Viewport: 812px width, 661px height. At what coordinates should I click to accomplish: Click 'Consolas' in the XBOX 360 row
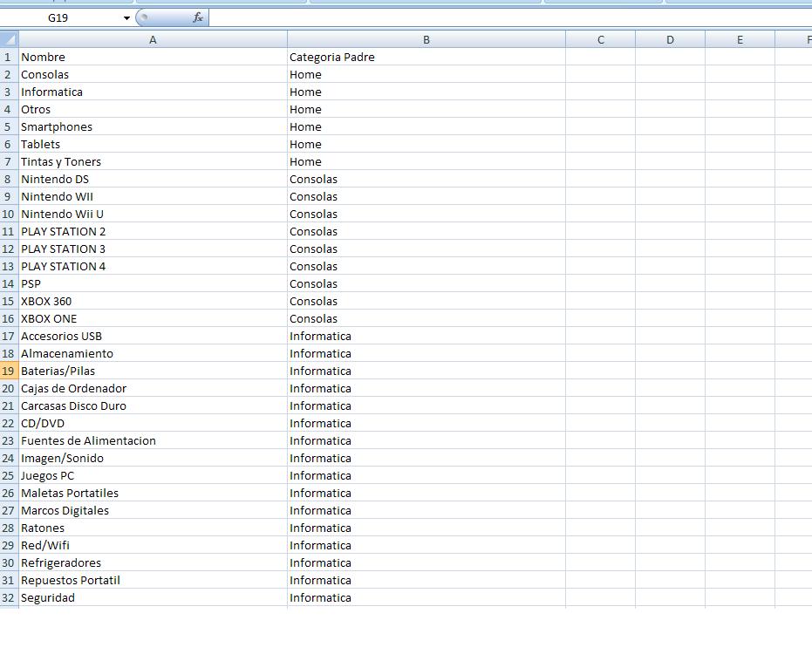[x=426, y=301]
